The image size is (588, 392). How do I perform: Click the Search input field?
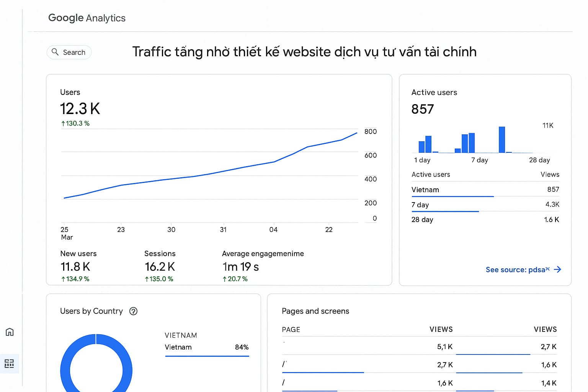pyautogui.click(x=69, y=52)
